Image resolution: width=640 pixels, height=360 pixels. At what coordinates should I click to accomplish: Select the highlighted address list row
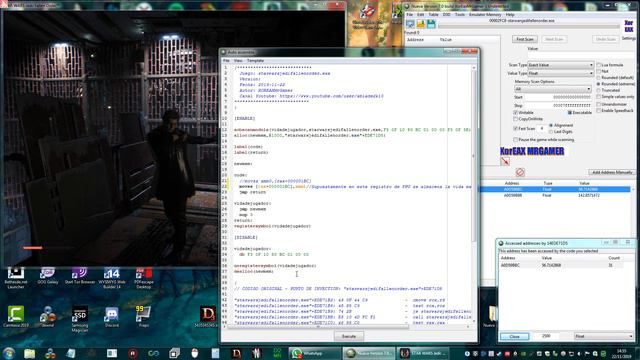pyautogui.click(x=555, y=189)
